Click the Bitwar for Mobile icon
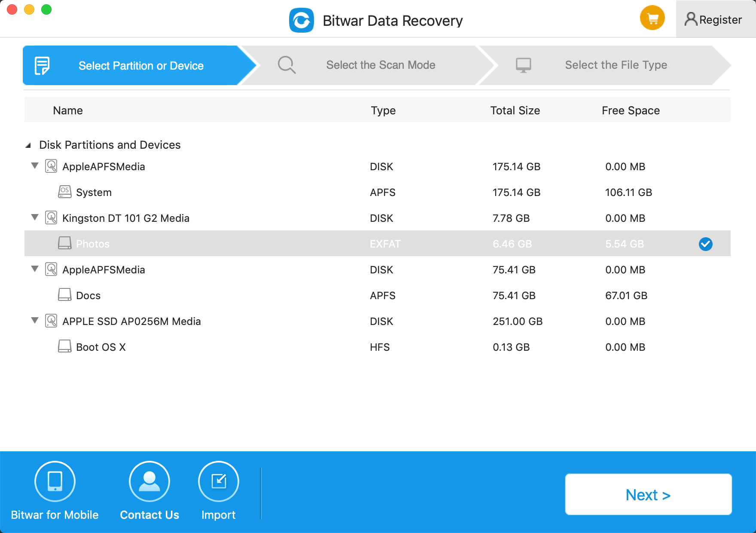The image size is (756, 533). [x=55, y=481]
